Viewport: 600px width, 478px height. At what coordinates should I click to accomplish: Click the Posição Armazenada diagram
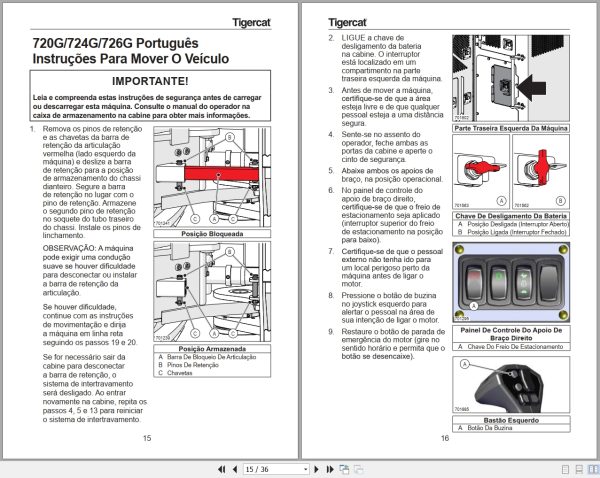click(x=212, y=292)
